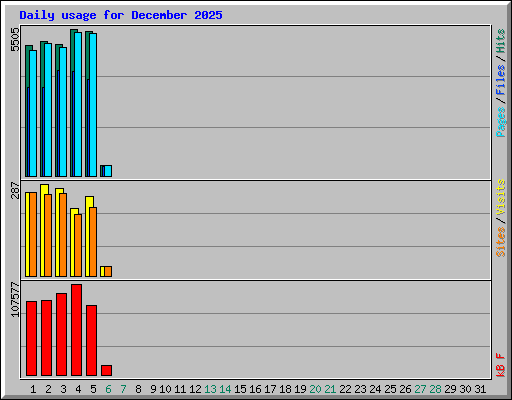Image resolution: width=512 pixels, height=400 pixels.
Task: Click day number 17 on the x-axis
Action: point(270,389)
